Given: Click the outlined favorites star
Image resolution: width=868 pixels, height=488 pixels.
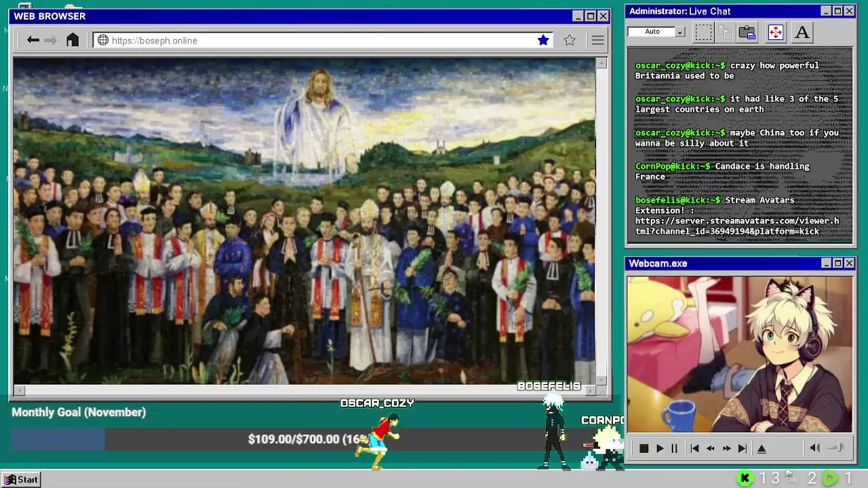Looking at the screenshot, I should tap(570, 40).
